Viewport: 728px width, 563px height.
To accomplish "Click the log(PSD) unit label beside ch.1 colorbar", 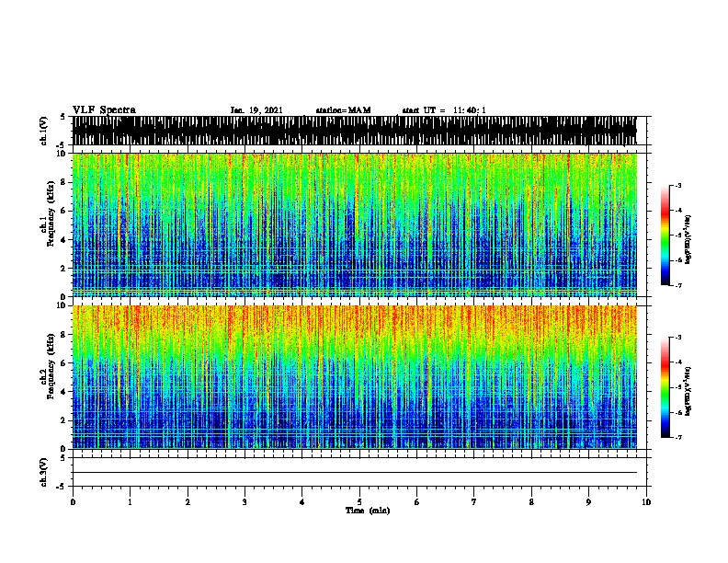I will tap(688, 239).
